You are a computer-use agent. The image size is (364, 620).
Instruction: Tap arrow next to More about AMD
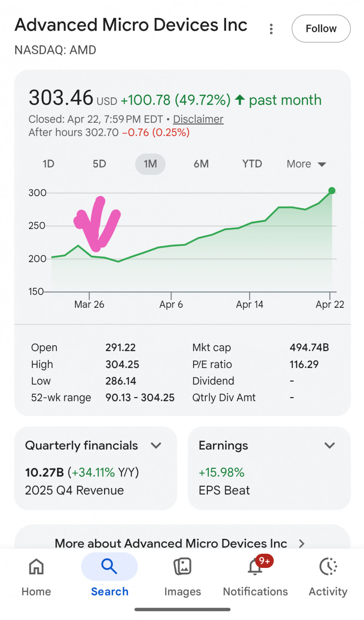tap(301, 544)
